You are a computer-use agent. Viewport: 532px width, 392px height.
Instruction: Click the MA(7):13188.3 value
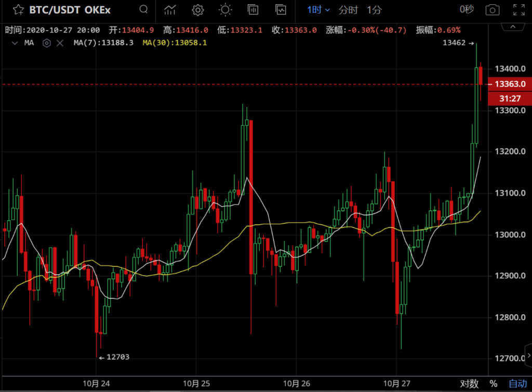103,43
